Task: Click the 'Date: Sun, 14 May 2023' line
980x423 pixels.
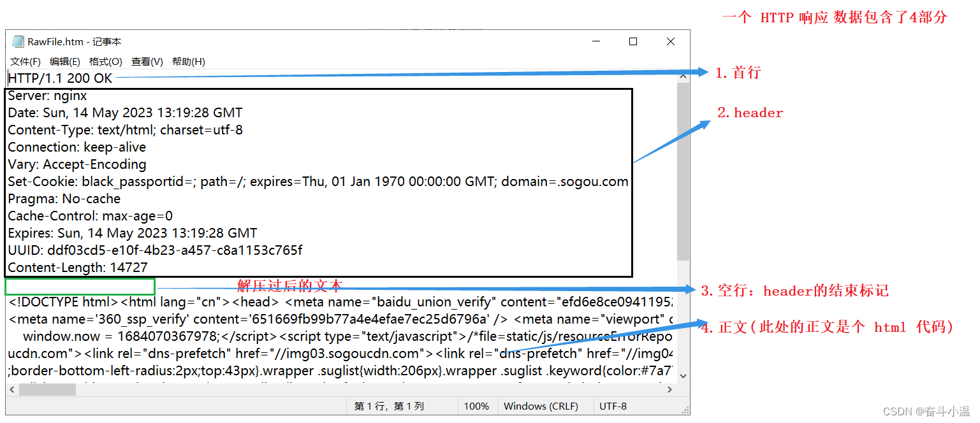Action: pos(125,113)
